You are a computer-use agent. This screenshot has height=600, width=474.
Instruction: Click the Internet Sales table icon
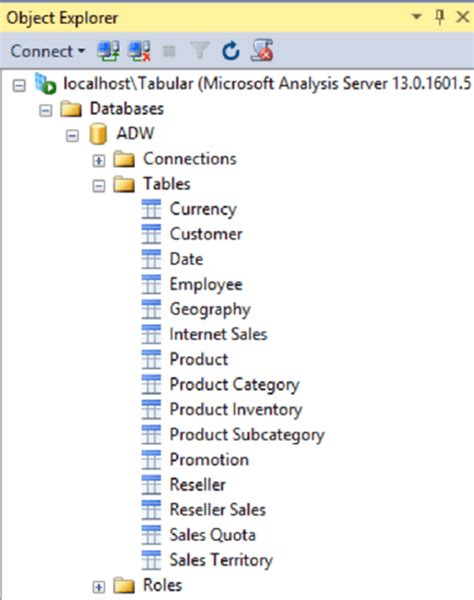pos(151,334)
